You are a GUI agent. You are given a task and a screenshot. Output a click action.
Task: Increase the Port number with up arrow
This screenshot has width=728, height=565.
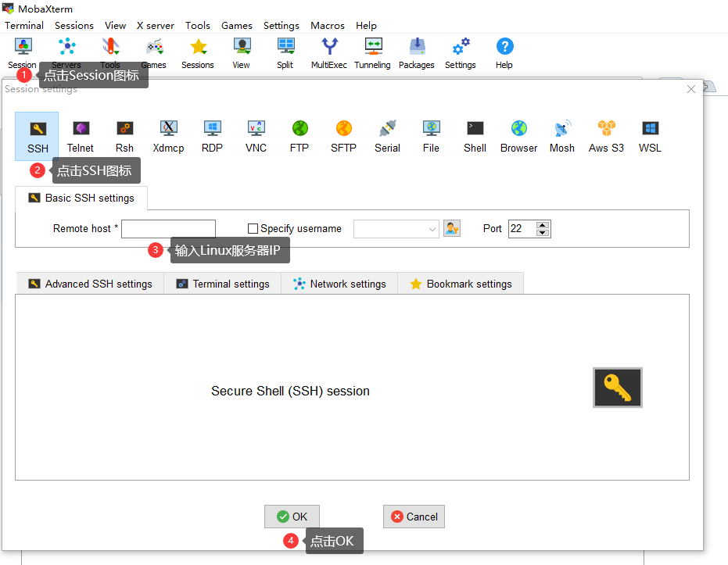click(543, 225)
